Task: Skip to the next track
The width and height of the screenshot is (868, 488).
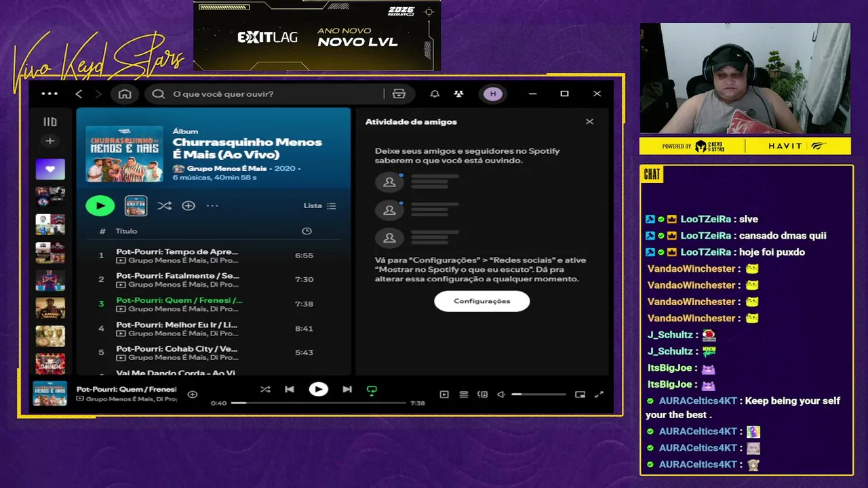Action: [x=347, y=389]
